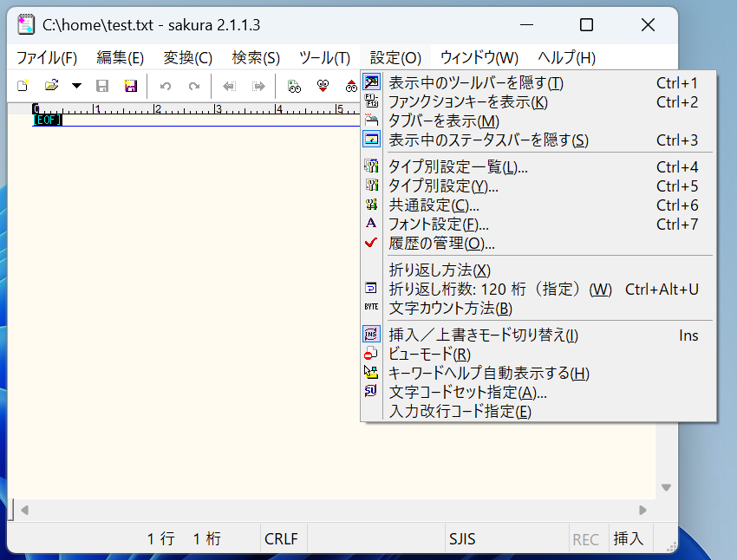
Task: Click the Redo arrow icon
Action: point(194,85)
